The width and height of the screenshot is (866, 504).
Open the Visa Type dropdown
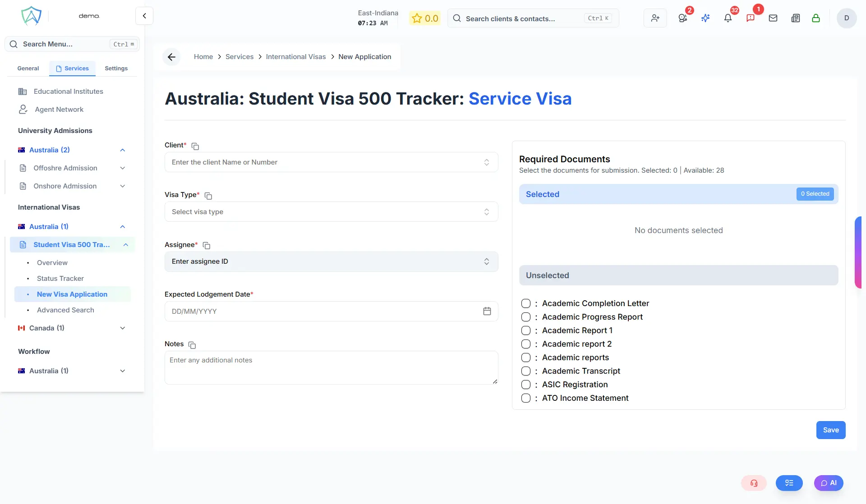pos(331,211)
